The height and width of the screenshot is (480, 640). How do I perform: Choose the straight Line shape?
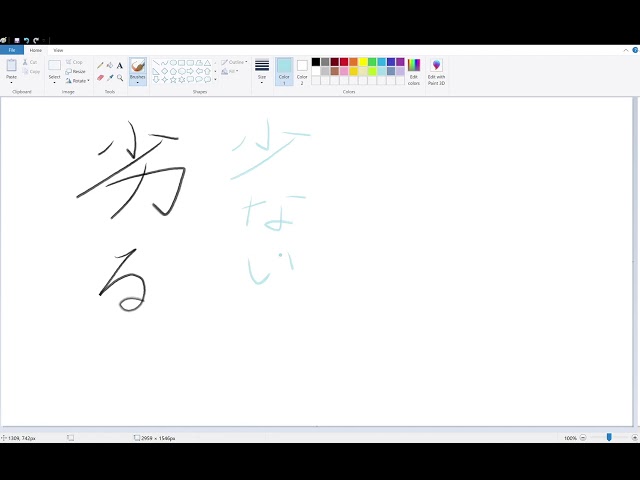coord(156,63)
